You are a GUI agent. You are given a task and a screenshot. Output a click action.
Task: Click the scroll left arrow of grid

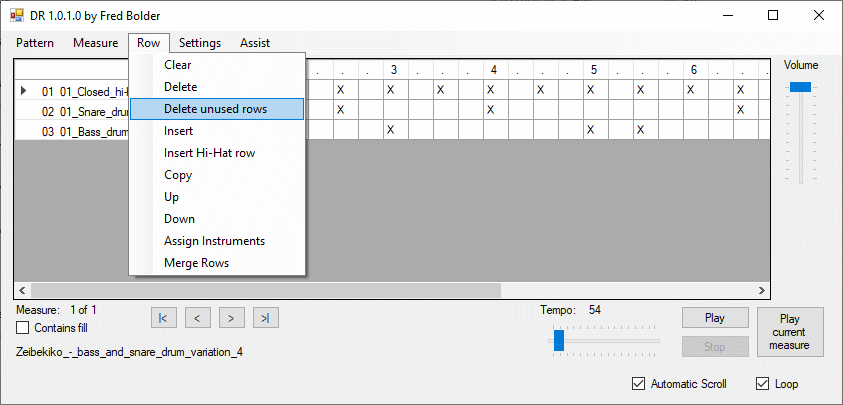click(22, 290)
